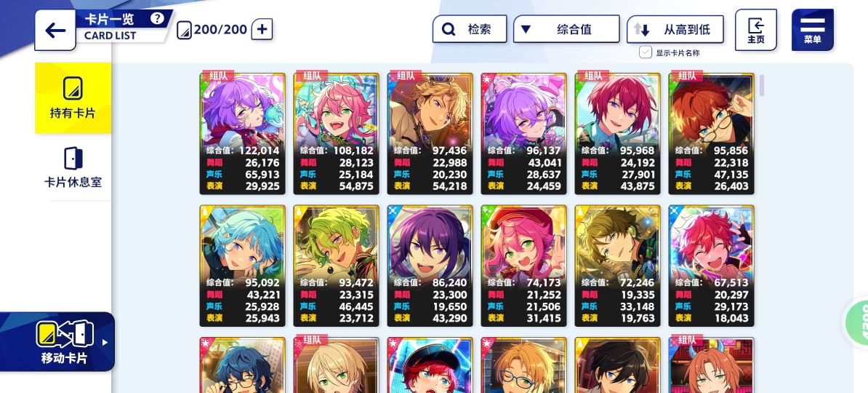Open the card list help question mark
Screen dimensions: 868x393
click(x=157, y=18)
